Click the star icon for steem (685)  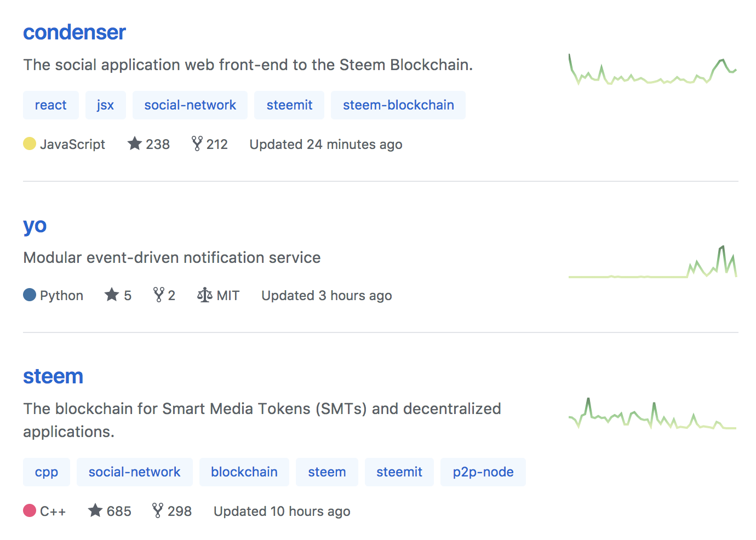tap(95, 510)
